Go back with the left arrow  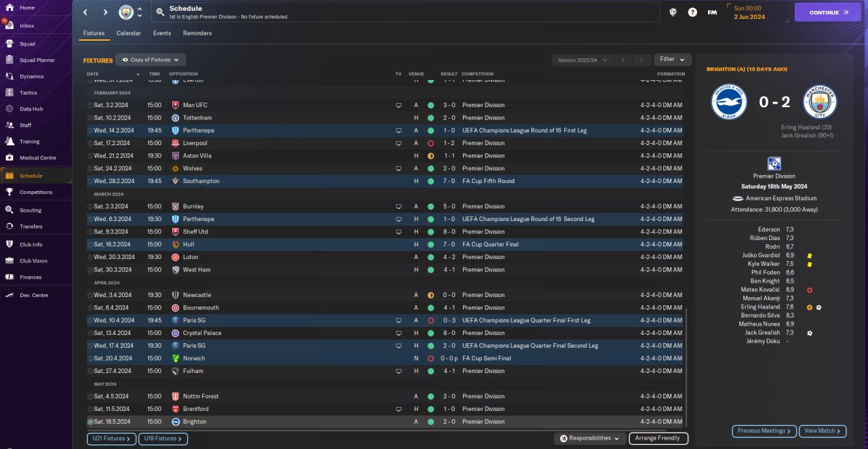[85, 12]
